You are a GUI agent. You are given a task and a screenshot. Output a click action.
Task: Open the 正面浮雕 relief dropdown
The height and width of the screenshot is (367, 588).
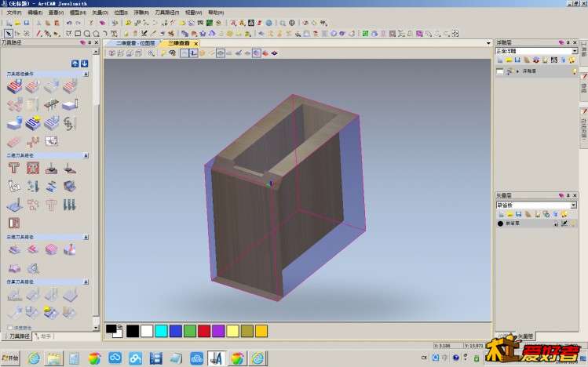[x=574, y=51]
